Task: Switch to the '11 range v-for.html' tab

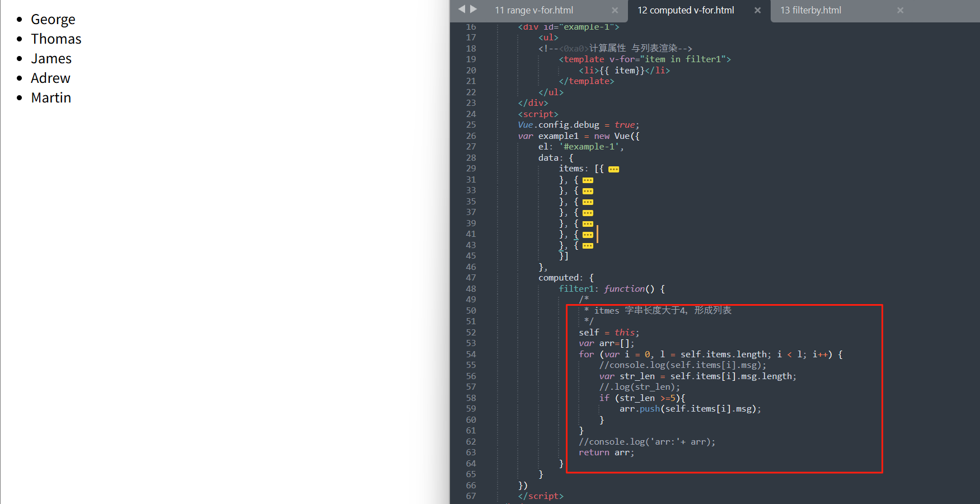Action: tap(534, 10)
